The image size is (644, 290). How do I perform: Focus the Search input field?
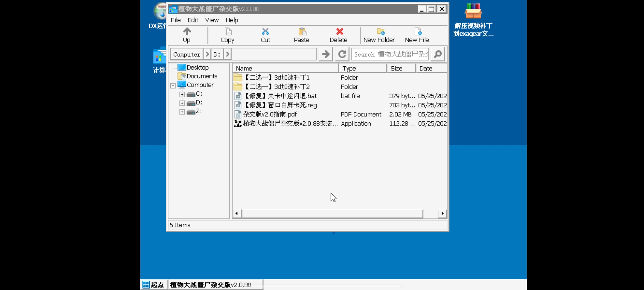pyautogui.click(x=390, y=54)
